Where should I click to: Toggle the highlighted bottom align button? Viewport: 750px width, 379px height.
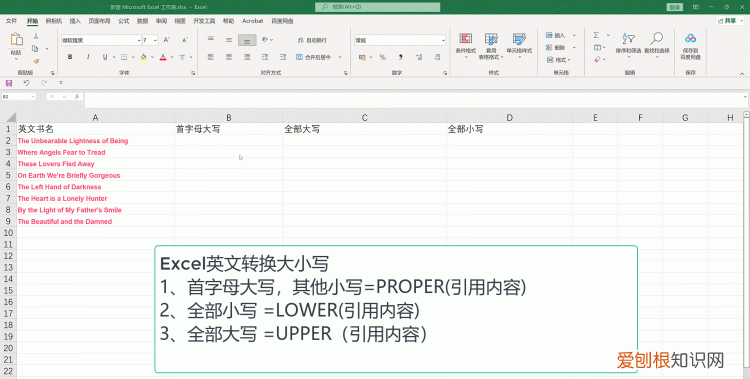coord(247,40)
